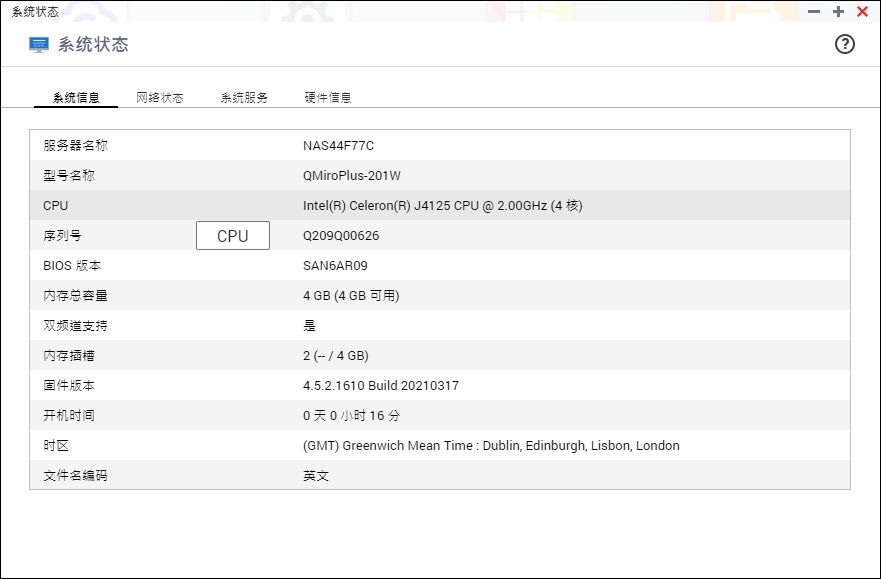Image resolution: width=881 pixels, height=579 pixels.
Task: Click the 时区 label
Action: tap(56, 446)
